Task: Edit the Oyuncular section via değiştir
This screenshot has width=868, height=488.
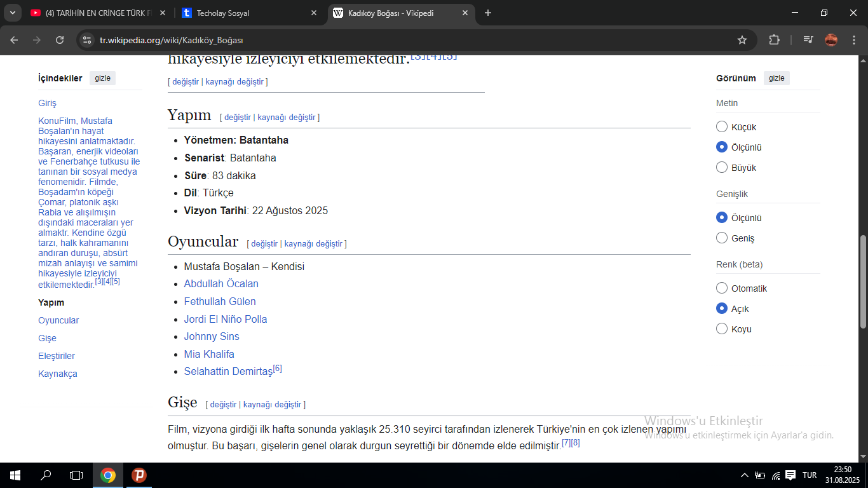Action: [x=264, y=243]
